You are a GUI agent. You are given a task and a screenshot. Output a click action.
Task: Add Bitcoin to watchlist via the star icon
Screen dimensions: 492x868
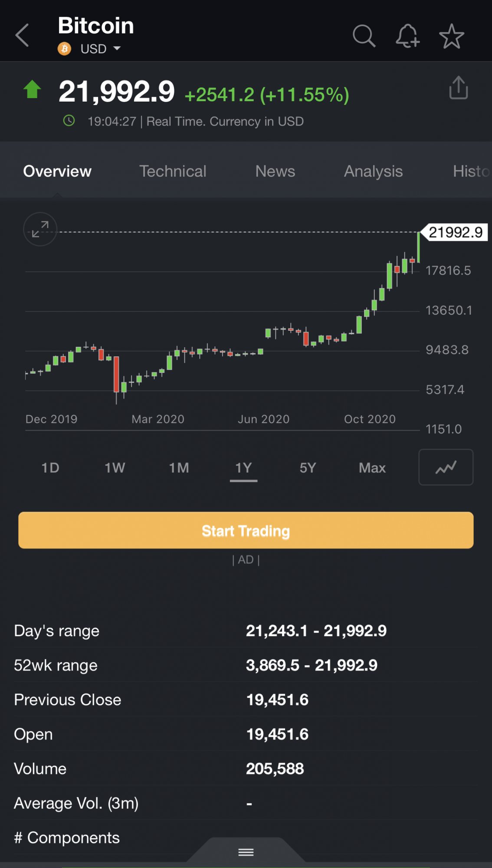(452, 36)
